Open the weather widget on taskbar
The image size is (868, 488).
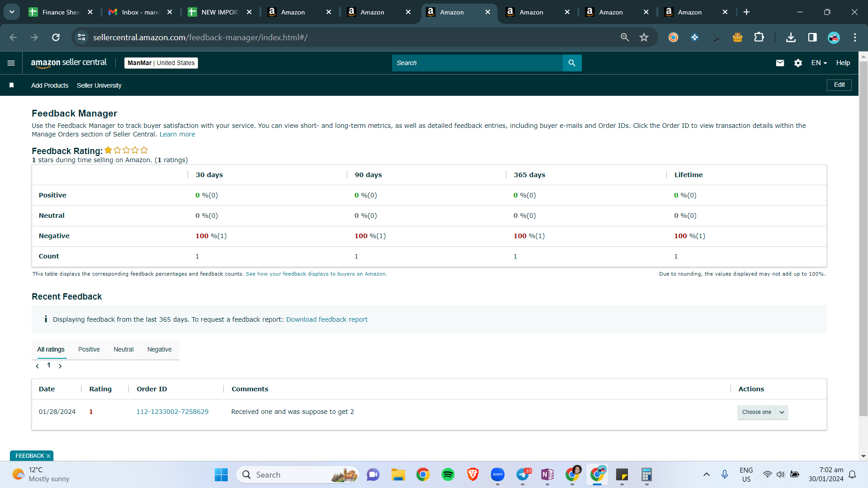[41, 474]
